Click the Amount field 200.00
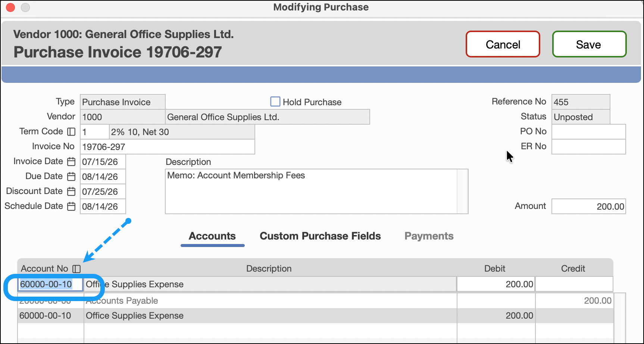644x344 pixels. pyautogui.click(x=589, y=206)
